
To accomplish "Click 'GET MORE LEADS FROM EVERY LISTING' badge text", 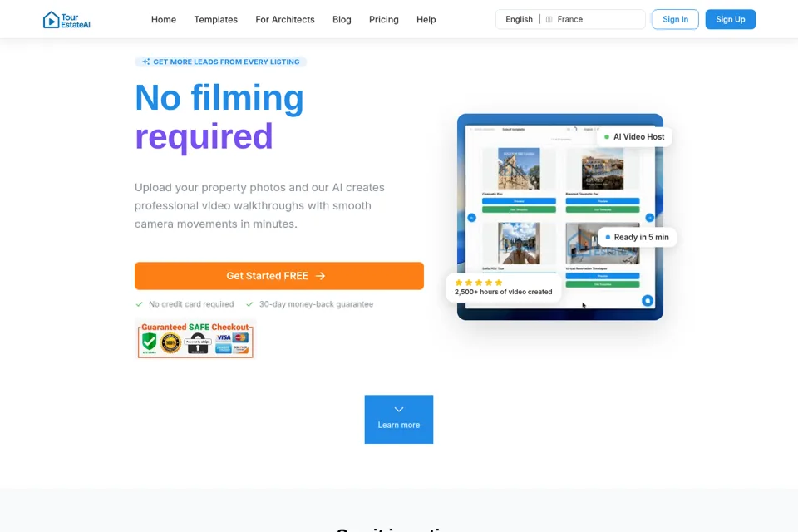I will (x=226, y=62).
